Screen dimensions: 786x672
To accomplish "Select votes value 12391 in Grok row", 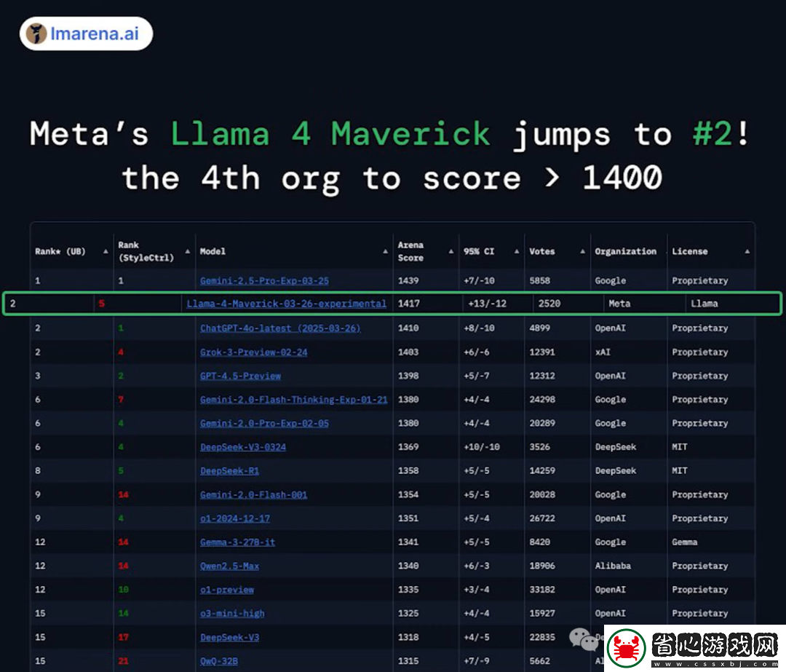I will 542,352.
